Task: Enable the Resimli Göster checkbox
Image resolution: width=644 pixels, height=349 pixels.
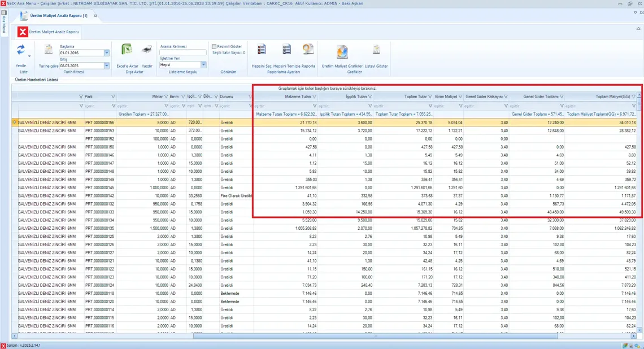Action: (215, 46)
